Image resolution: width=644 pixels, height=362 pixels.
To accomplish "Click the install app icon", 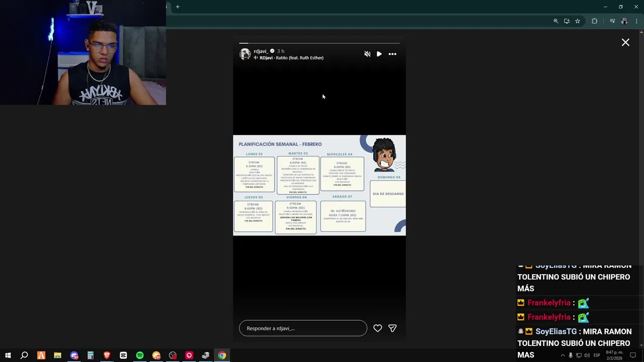I will 567,21.
